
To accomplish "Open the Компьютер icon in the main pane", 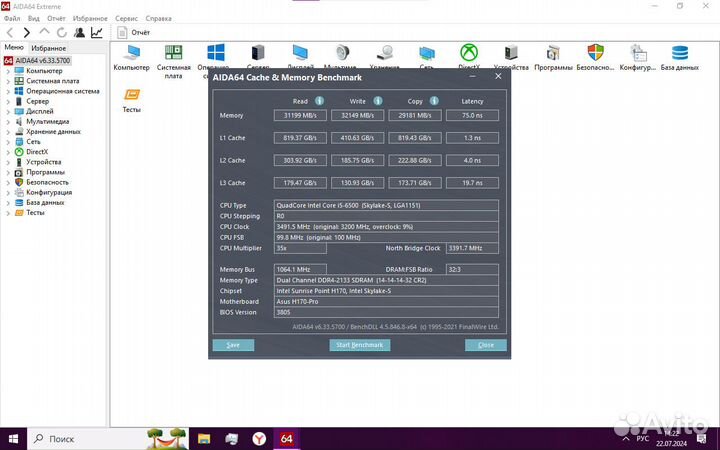I will coord(132,57).
